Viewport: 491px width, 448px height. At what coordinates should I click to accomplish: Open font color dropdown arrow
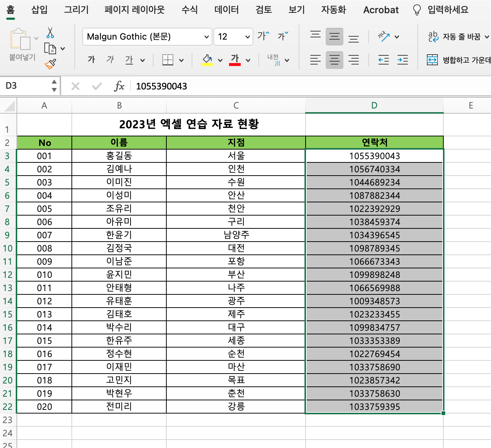248,60
